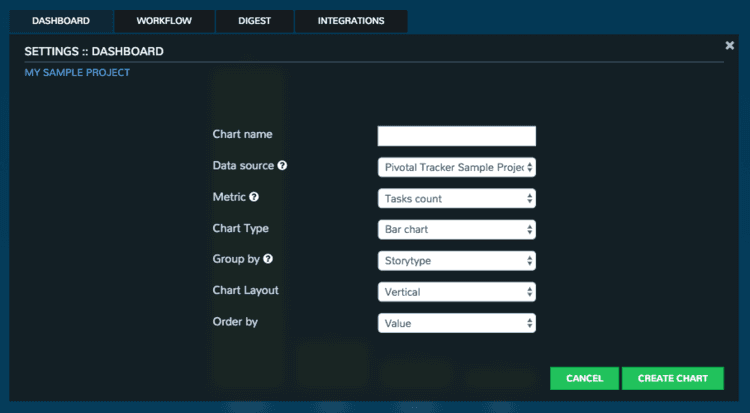750x413 pixels.
Task: Close the settings dialog with the X icon
Action: (729, 45)
